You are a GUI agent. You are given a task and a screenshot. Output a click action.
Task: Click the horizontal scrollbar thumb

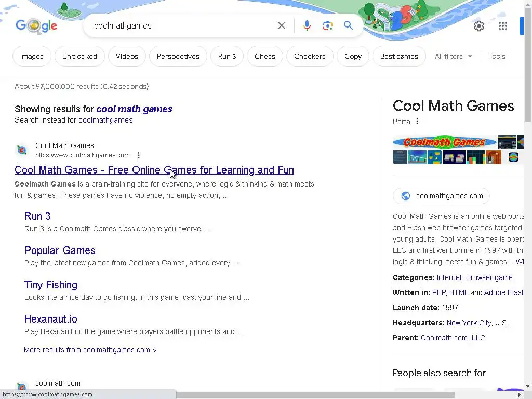click(315, 395)
